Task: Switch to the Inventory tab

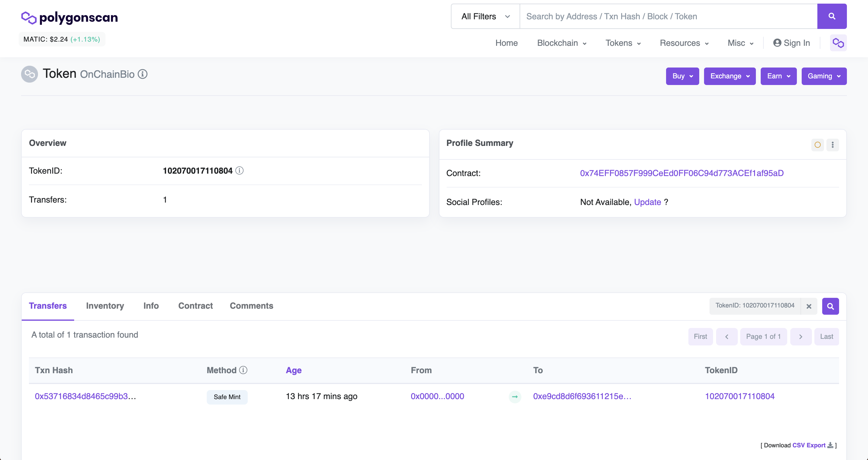Action: pos(105,306)
